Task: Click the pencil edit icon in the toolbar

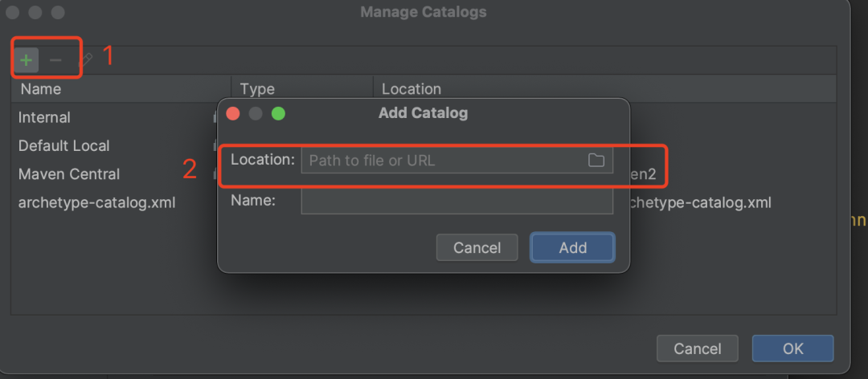Action: pyautogui.click(x=85, y=59)
